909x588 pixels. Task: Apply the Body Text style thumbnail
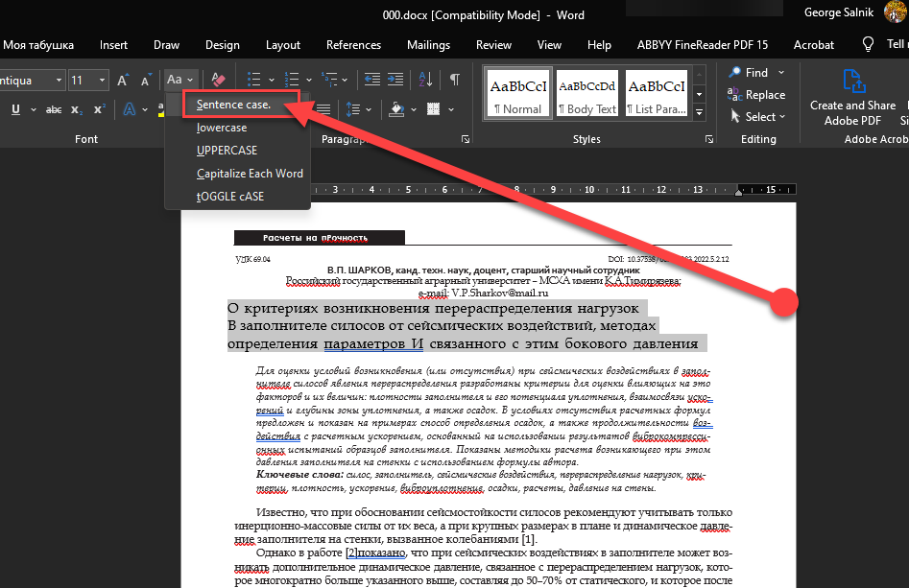tap(586, 93)
